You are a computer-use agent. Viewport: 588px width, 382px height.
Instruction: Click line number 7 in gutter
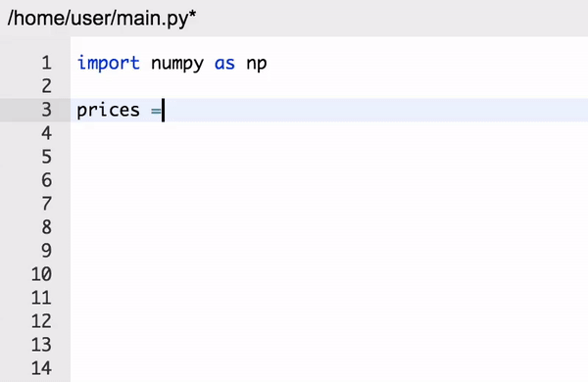(46, 204)
